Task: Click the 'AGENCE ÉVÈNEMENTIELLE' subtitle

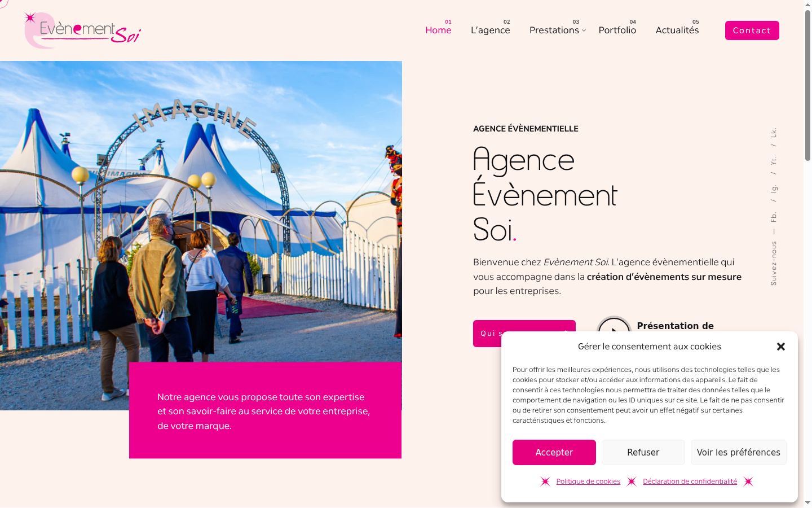Action: (x=526, y=129)
